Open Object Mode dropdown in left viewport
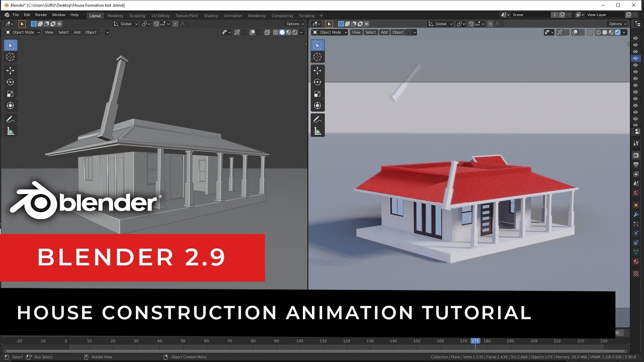This screenshot has width=644, height=362. tap(22, 32)
